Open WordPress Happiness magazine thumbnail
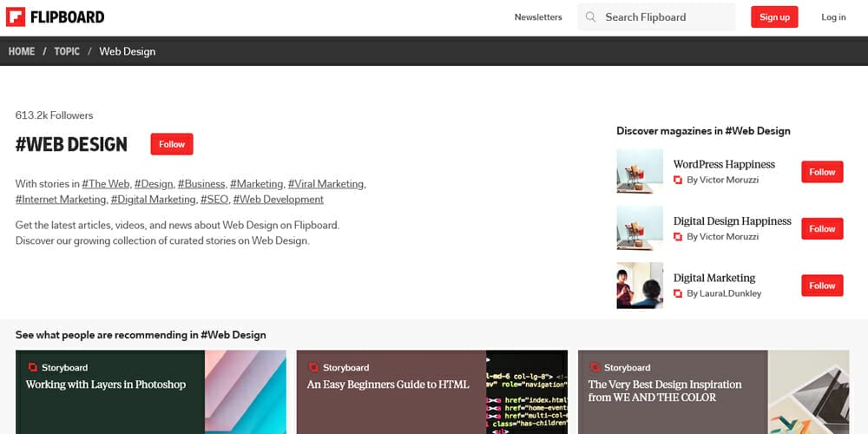This screenshot has width=868, height=434. pyautogui.click(x=640, y=171)
